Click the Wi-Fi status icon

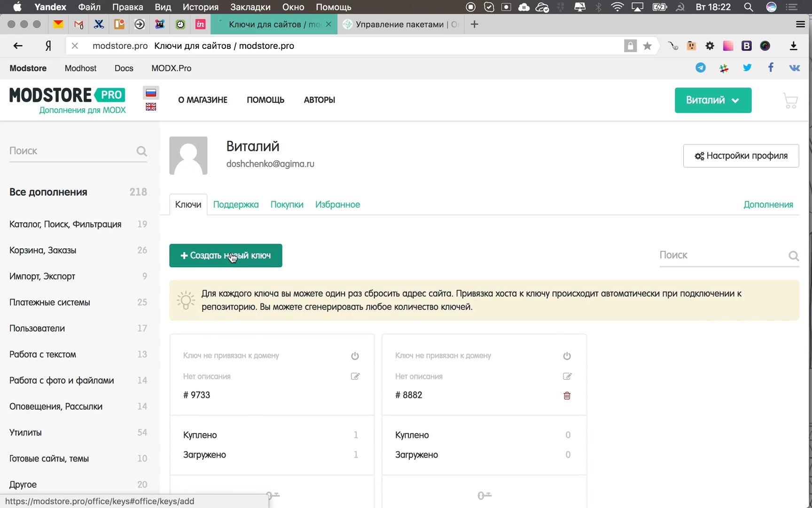(617, 7)
